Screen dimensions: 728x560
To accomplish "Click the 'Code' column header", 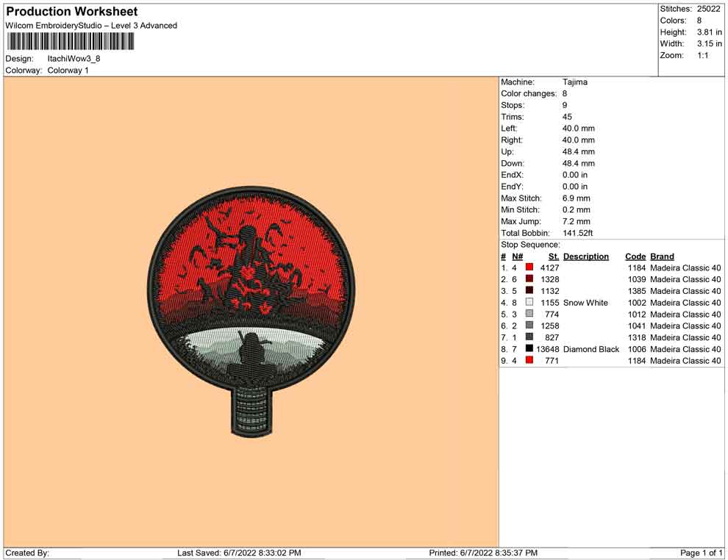I will pos(635,256).
